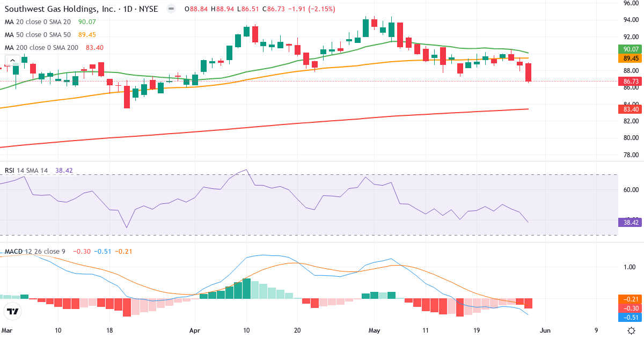Click the Mar date on time axis
This screenshot has height=338, width=644.
8,330
